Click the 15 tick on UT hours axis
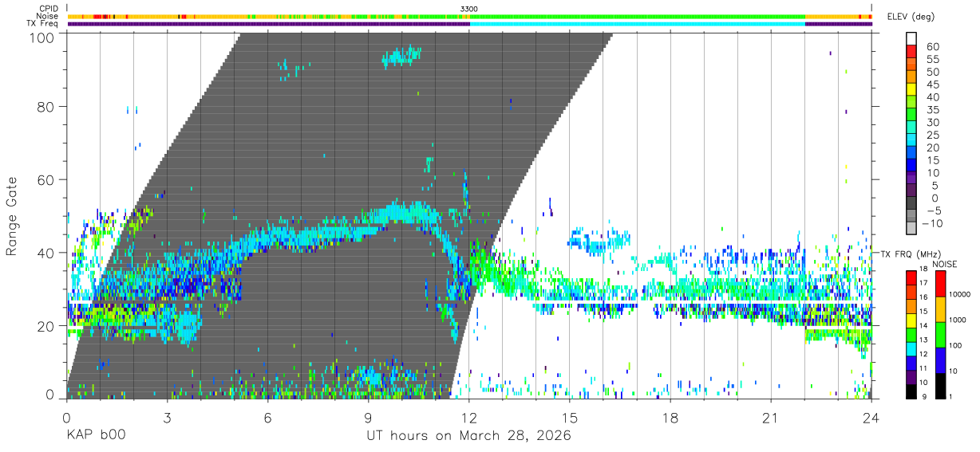Screen dimensions: 980x452 pos(570,418)
